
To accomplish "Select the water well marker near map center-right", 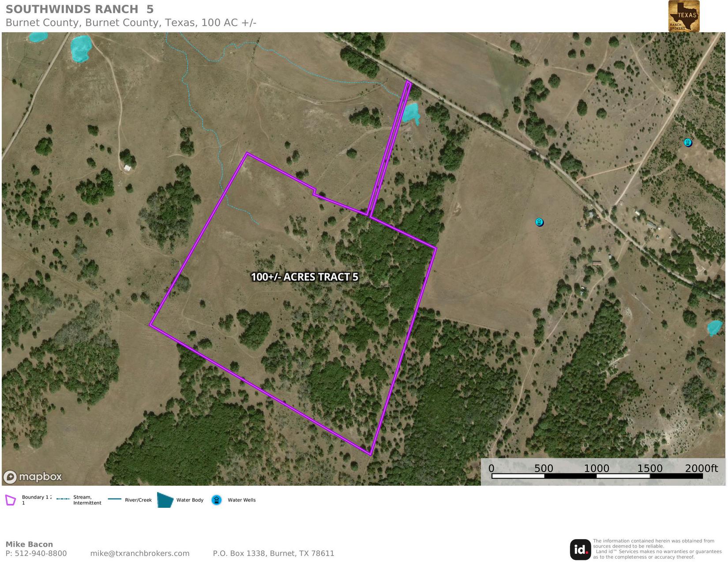I will point(539,222).
